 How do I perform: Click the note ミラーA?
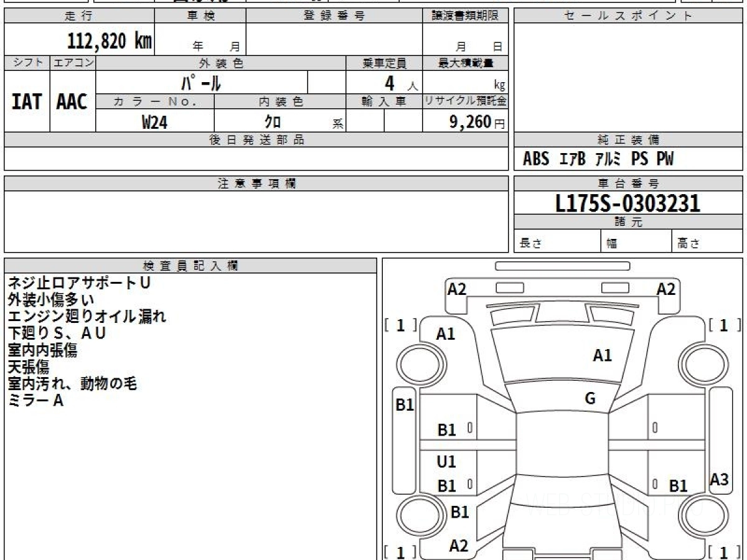(35, 401)
